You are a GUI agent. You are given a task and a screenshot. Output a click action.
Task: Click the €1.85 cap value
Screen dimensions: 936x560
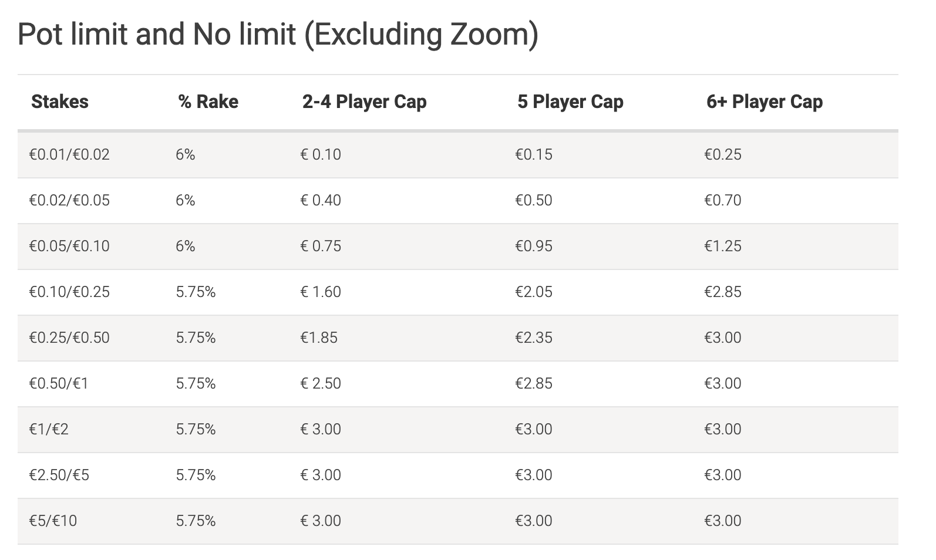tap(319, 338)
